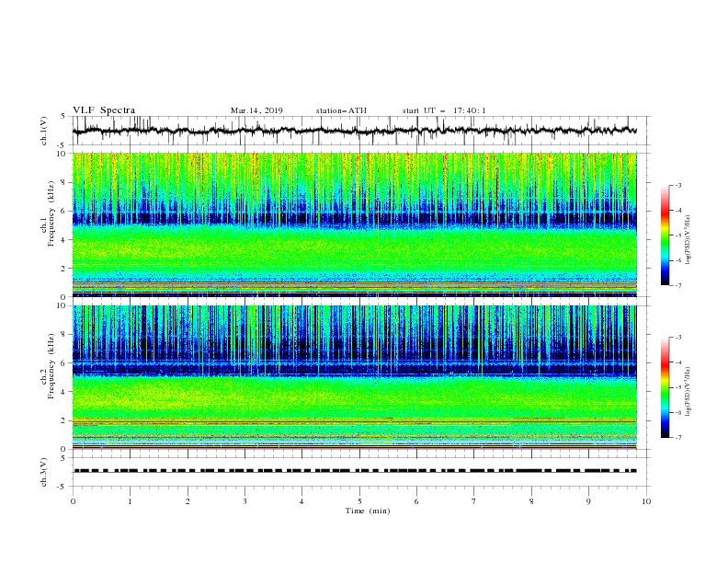Image resolution: width=728 pixels, height=563 pixels.
Task: Click the "ch.1(V)" waveform axis label
Action: pos(44,131)
